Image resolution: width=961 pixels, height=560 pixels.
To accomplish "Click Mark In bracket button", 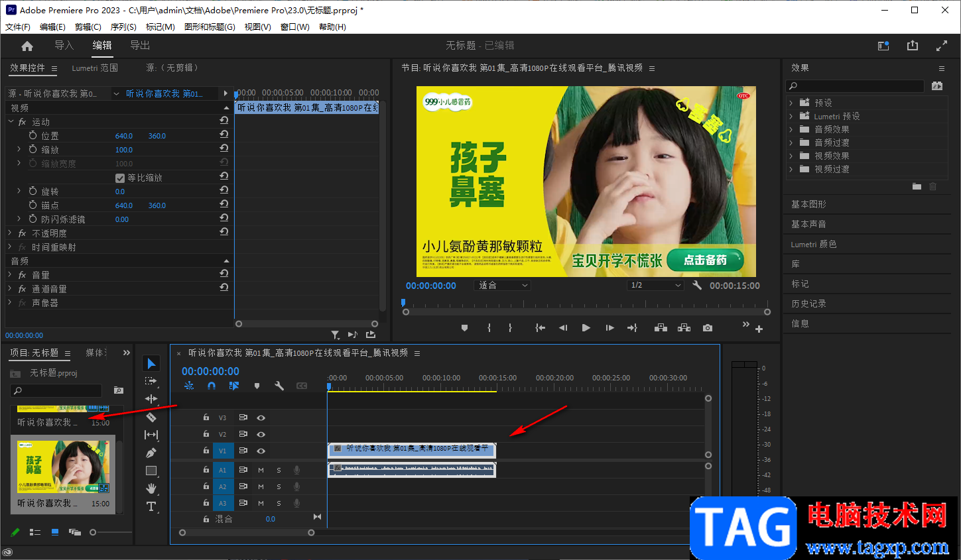I will coord(489,328).
